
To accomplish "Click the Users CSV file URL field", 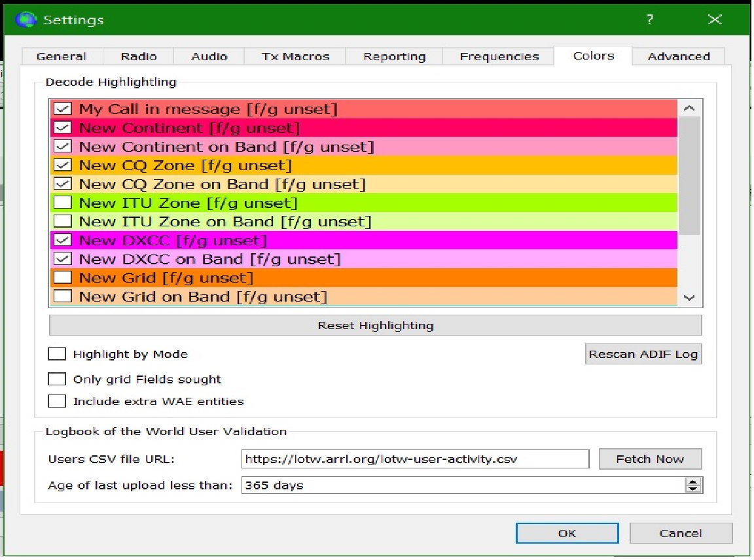I will click(x=415, y=459).
